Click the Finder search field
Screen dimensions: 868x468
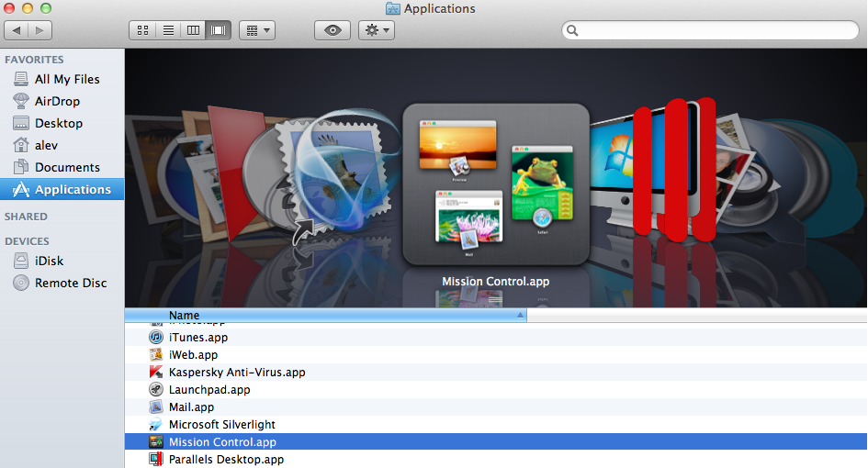[x=710, y=30]
